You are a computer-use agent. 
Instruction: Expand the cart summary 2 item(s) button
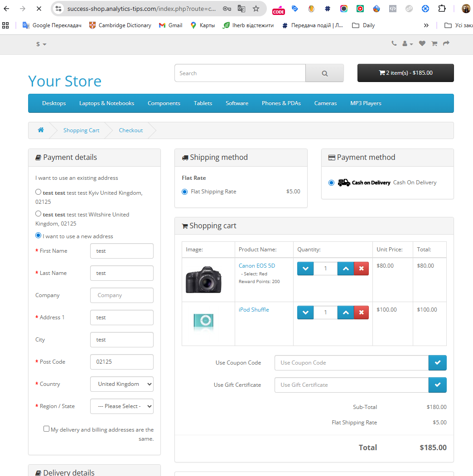(x=405, y=73)
